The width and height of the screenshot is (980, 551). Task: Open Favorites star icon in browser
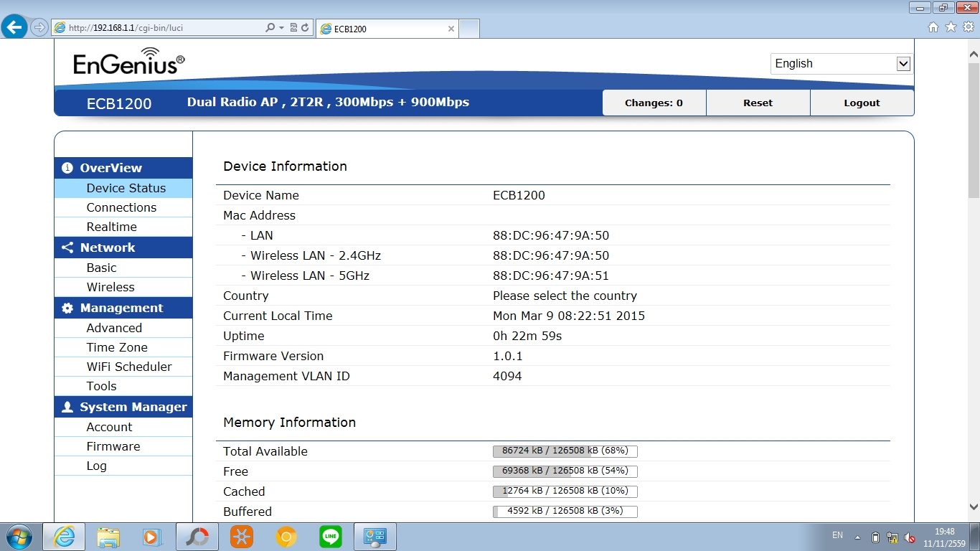[951, 27]
